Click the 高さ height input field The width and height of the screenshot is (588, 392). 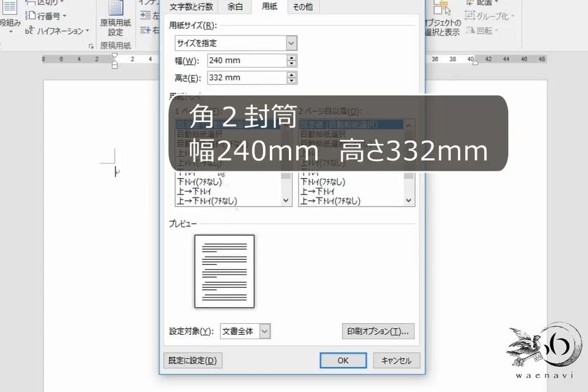click(247, 77)
